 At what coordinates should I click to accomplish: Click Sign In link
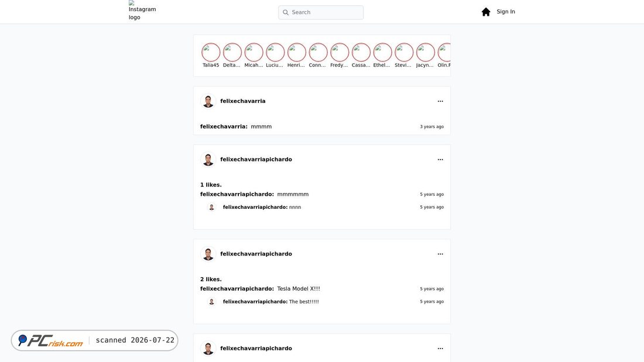506,12
